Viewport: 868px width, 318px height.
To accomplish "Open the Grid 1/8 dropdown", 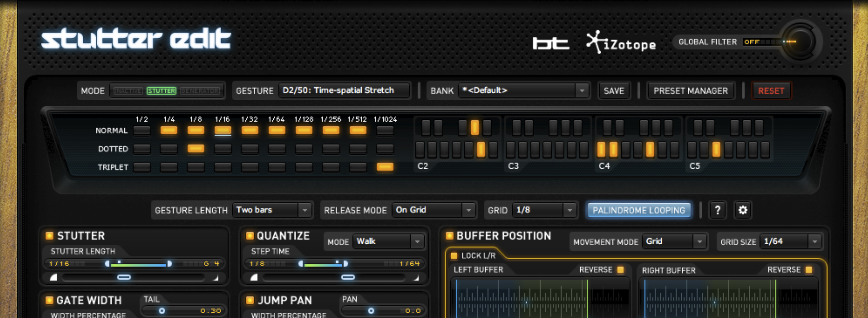I will click(544, 210).
